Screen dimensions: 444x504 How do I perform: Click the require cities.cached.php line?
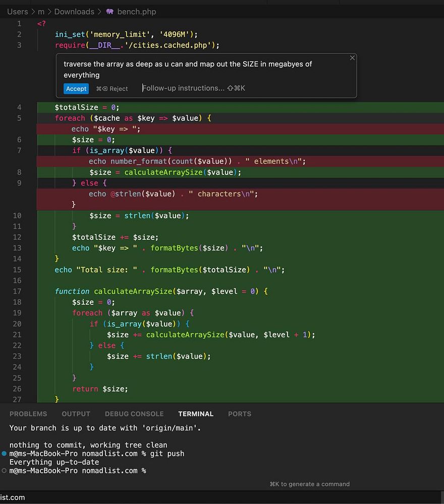tap(137, 45)
